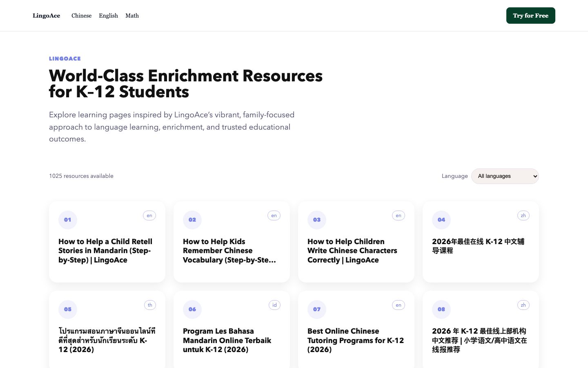Click the zh tag on card 04
This screenshot has height=368, width=588.
(523, 215)
